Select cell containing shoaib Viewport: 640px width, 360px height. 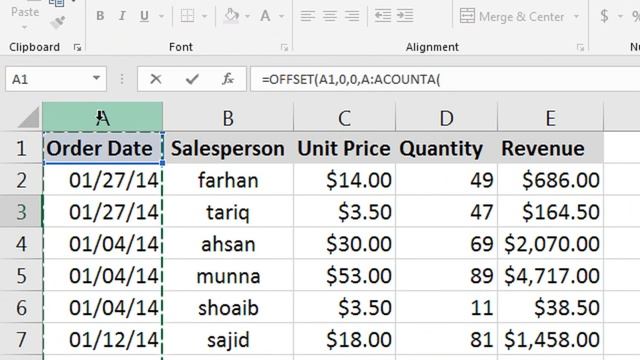click(x=228, y=307)
